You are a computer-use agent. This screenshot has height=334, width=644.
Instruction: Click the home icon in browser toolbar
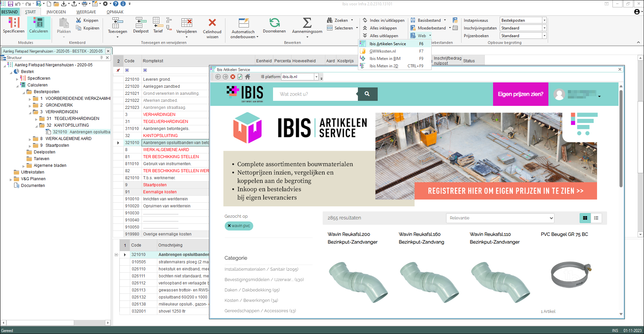point(248,77)
